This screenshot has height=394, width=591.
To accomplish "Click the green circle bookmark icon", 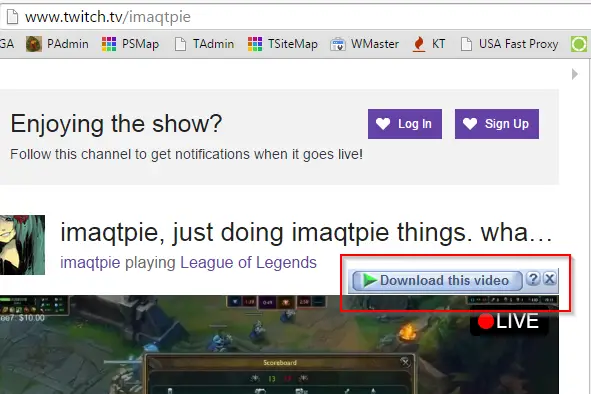I will [x=579, y=44].
